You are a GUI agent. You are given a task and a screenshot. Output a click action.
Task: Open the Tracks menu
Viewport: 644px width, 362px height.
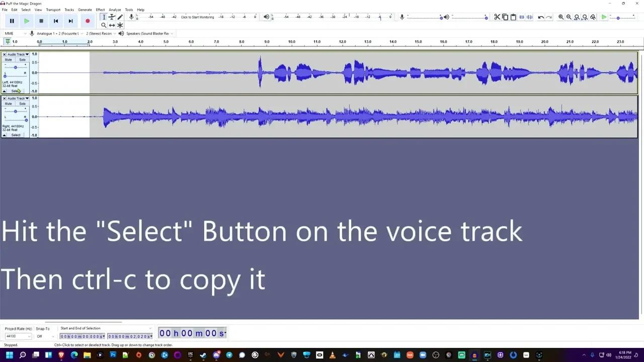(x=69, y=10)
